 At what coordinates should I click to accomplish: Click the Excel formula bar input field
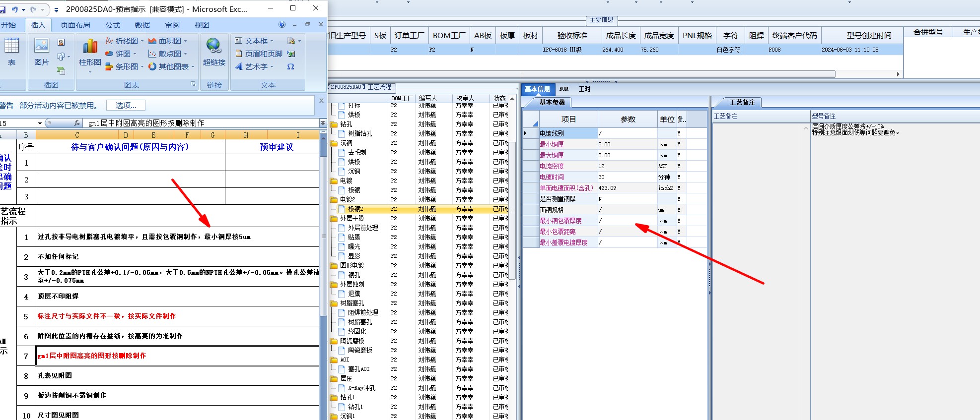coord(201,123)
